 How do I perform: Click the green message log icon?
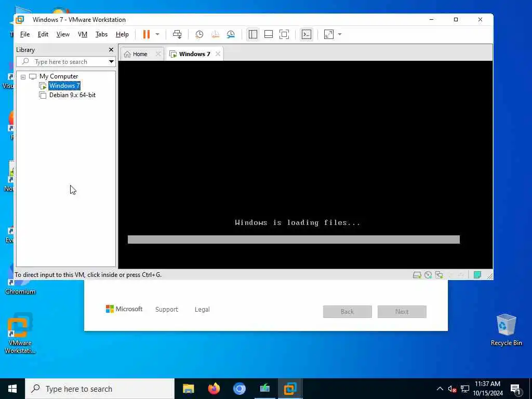477,275
